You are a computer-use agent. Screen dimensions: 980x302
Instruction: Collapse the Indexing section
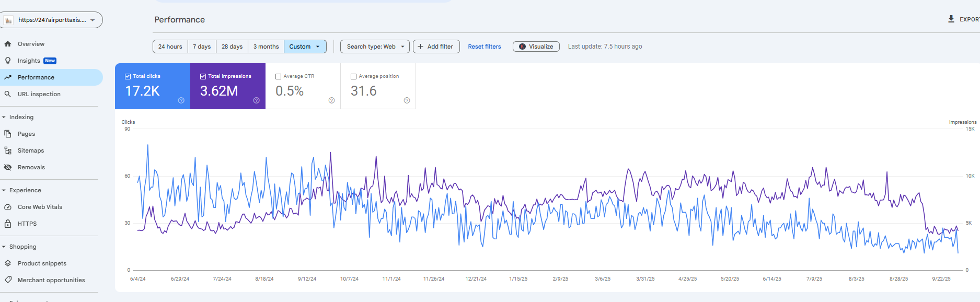coord(4,117)
